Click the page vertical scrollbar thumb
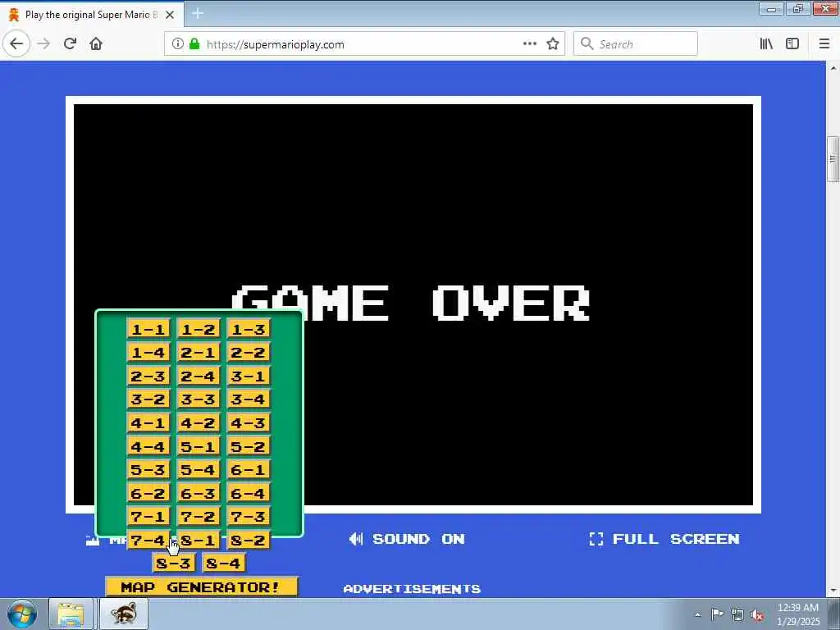840x630 pixels. [x=833, y=159]
